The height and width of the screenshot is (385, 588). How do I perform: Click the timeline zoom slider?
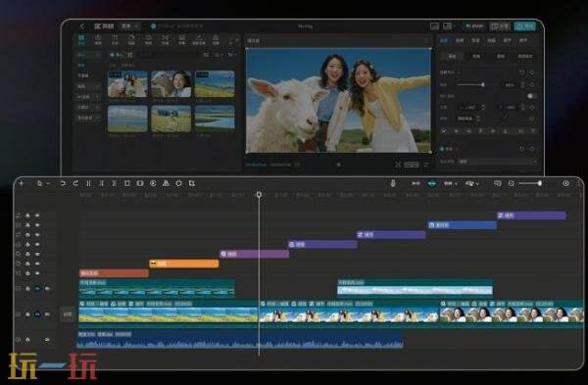530,183
